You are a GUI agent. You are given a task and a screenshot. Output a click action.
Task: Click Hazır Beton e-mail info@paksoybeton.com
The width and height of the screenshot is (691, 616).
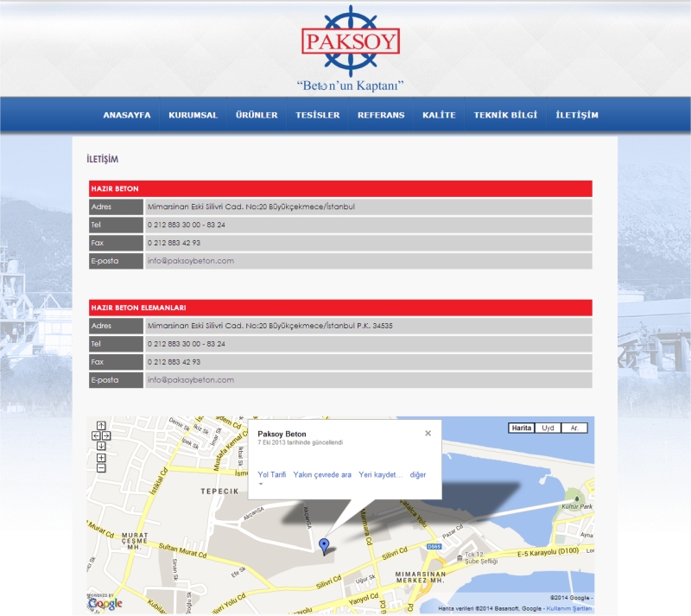[x=191, y=261]
